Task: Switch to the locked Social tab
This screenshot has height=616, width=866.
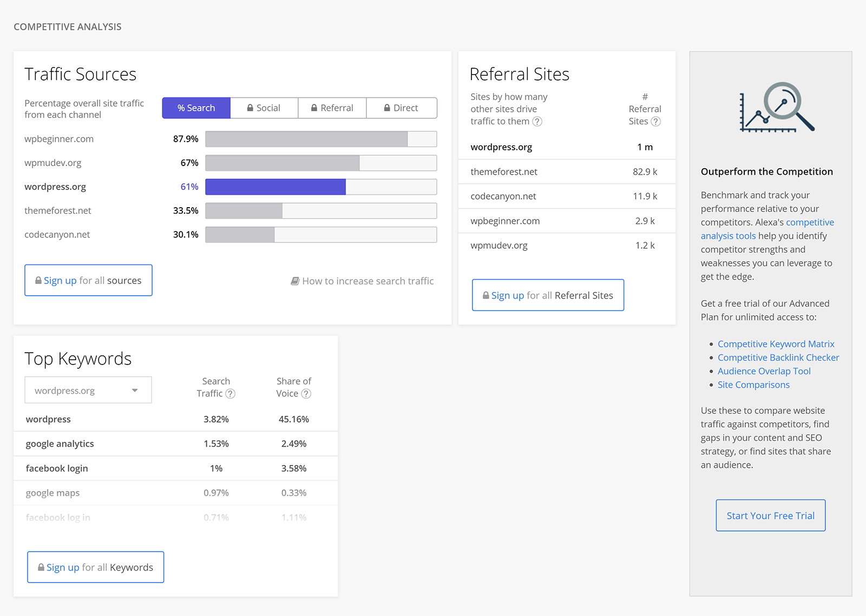Action: [264, 108]
